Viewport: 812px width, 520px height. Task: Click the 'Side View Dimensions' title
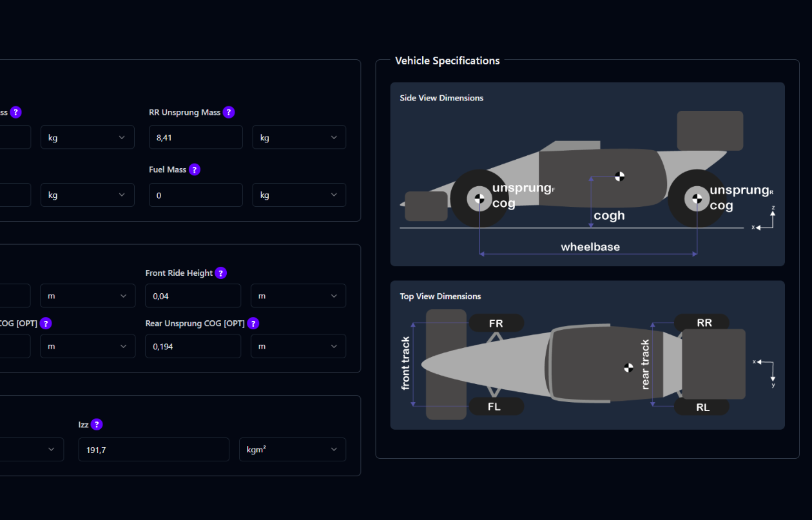pyautogui.click(x=441, y=98)
